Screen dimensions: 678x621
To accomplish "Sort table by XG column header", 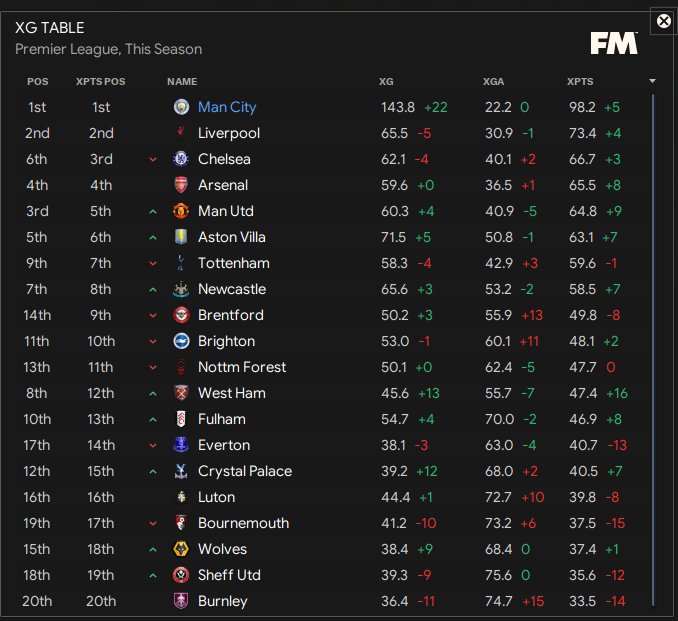I will 386,81.
